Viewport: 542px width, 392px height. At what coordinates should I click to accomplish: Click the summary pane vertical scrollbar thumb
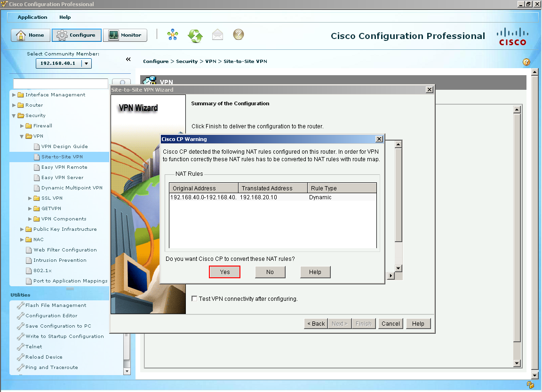tap(398, 195)
